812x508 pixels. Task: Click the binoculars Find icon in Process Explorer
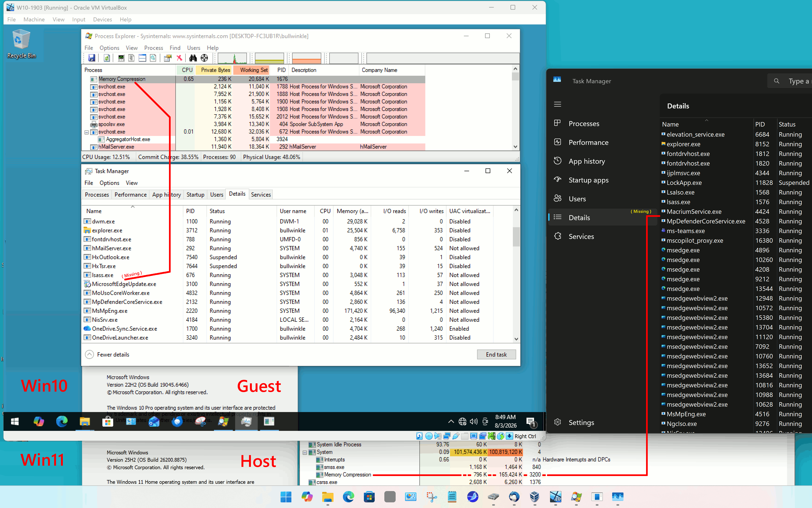193,58
